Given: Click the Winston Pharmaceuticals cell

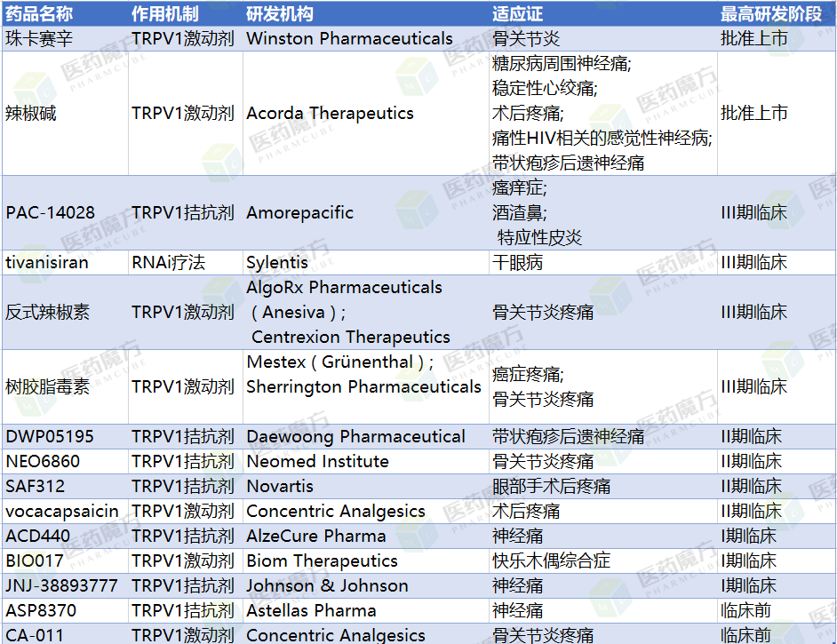Looking at the screenshot, I should tap(349, 39).
